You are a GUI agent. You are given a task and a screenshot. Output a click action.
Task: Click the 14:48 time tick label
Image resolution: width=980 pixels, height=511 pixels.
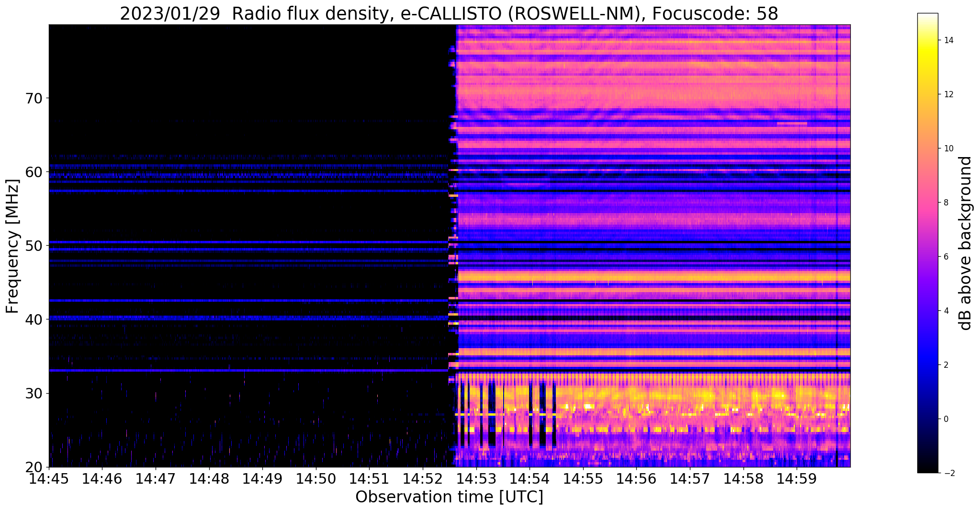tap(209, 478)
